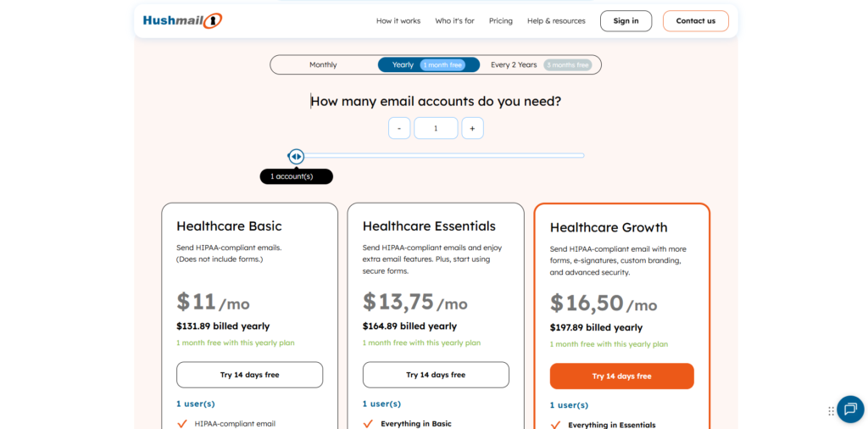Image resolution: width=868 pixels, height=429 pixels.
Task: Click the account slider handle
Action: pyautogui.click(x=296, y=156)
